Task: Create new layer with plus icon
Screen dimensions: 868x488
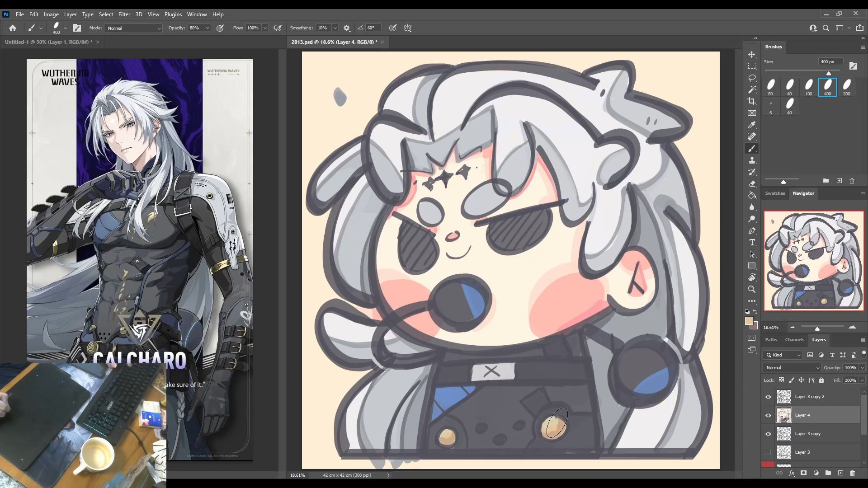Action: (840, 473)
